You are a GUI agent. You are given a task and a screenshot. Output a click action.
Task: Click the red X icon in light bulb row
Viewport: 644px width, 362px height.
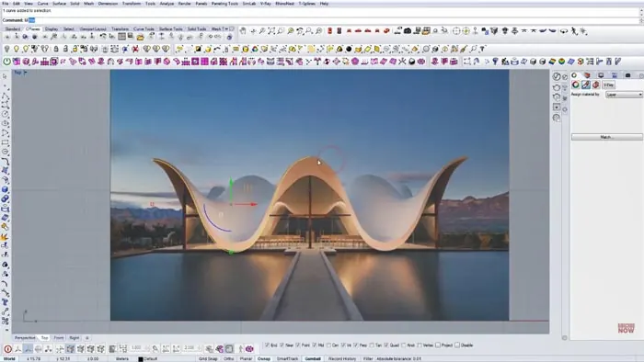[135, 50]
